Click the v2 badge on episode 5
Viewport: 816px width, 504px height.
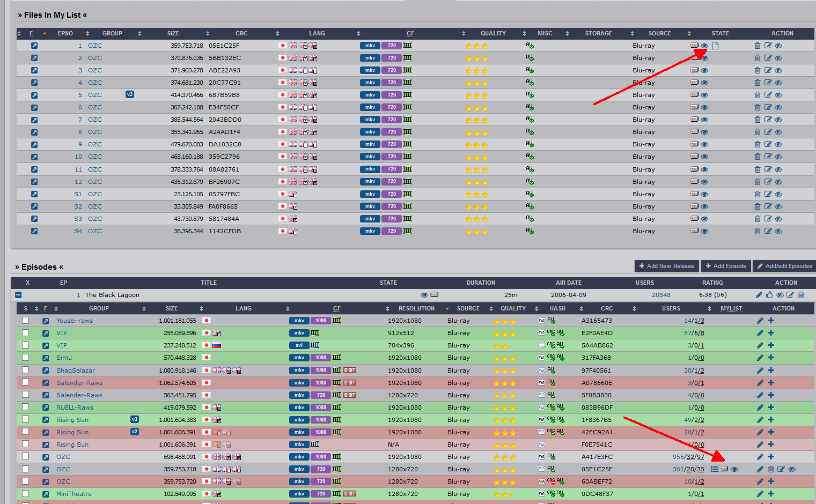coord(130,94)
